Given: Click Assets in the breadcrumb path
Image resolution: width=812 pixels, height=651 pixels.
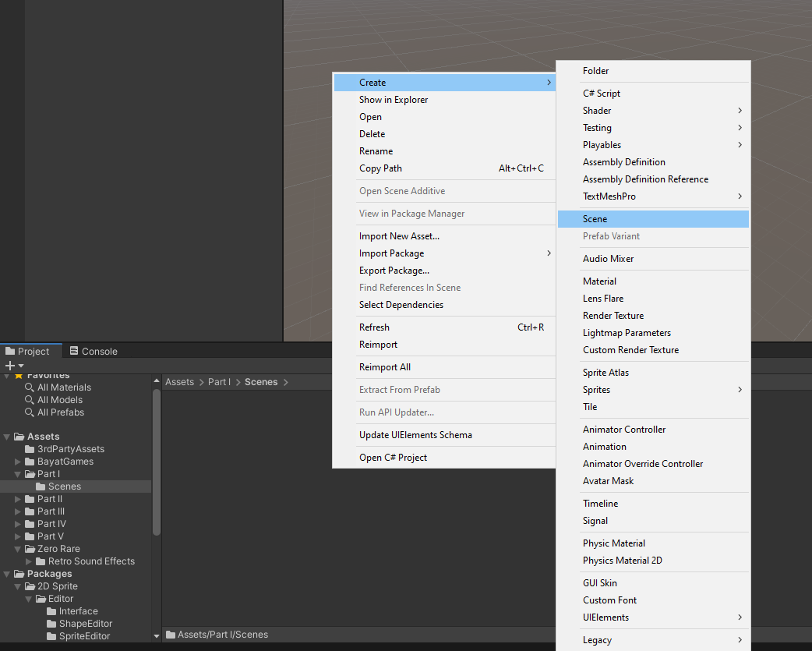Looking at the screenshot, I should 179,382.
